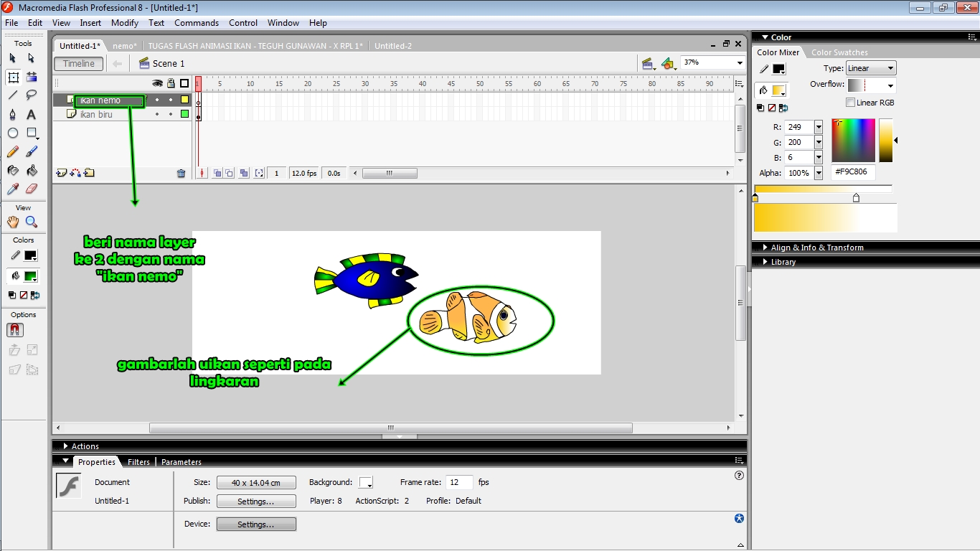The height and width of the screenshot is (551, 980).
Task: Select the Zoom magnifier tool
Action: pyautogui.click(x=32, y=222)
